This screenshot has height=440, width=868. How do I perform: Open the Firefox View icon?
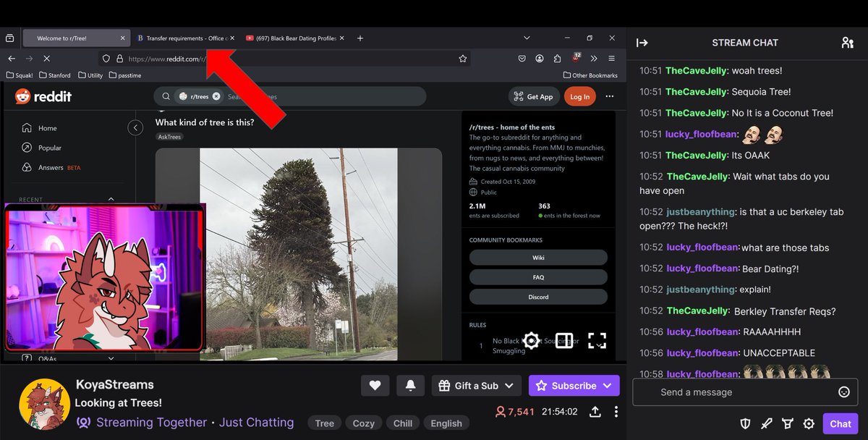tap(10, 38)
